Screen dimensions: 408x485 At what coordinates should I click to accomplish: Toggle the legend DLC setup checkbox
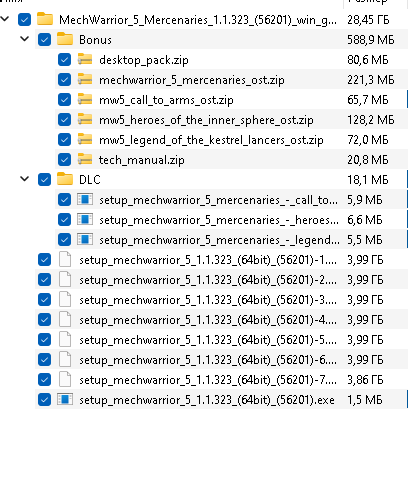coord(64,239)
